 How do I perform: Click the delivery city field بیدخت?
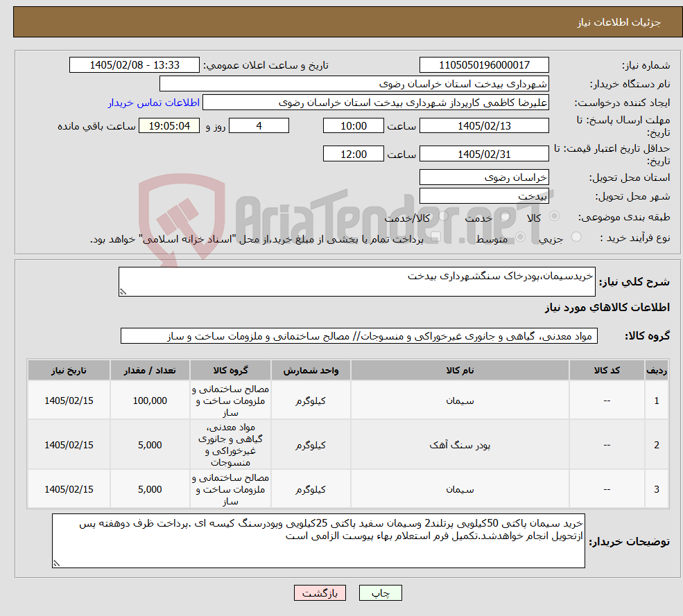coord(484,196)
